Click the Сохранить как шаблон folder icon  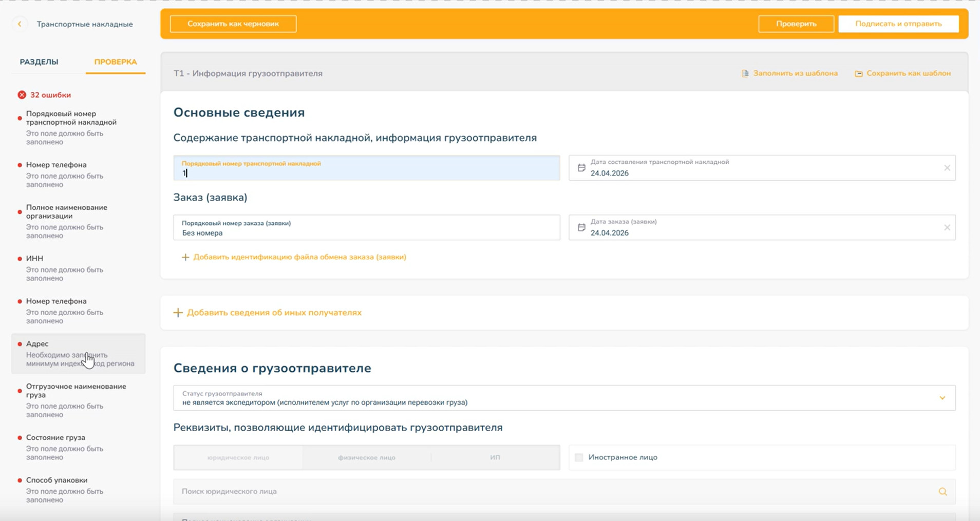click(859, 73)
